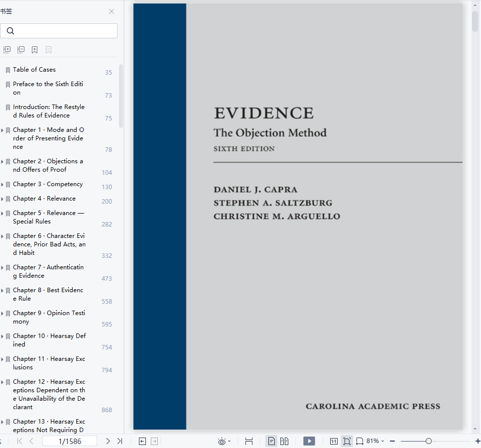Viewport: 481px width, 448px height.
Task: Expand Chapter 11 Hearsay Exclusions bookmark
Action: click(x=2, y=359)
